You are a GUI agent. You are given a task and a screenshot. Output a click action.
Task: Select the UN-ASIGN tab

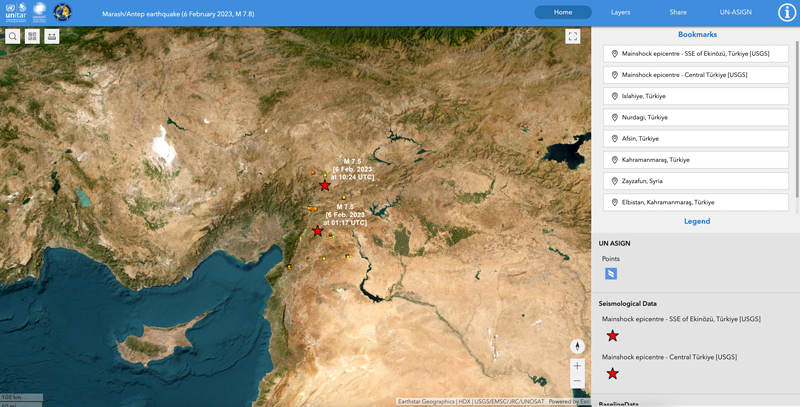coord(736,12)
